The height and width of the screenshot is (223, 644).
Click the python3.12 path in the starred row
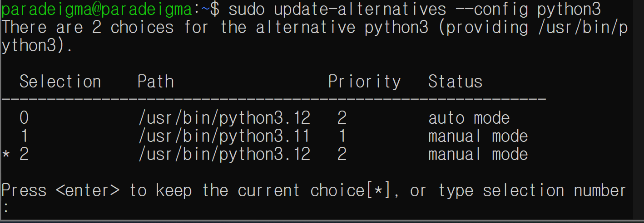point(224,155)
